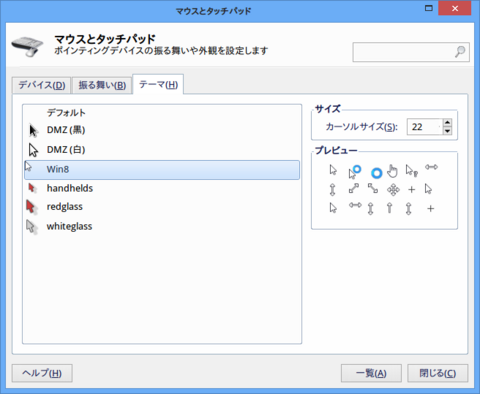Close the window with red X
480x394 pixels.
click(x=455, y=8)
